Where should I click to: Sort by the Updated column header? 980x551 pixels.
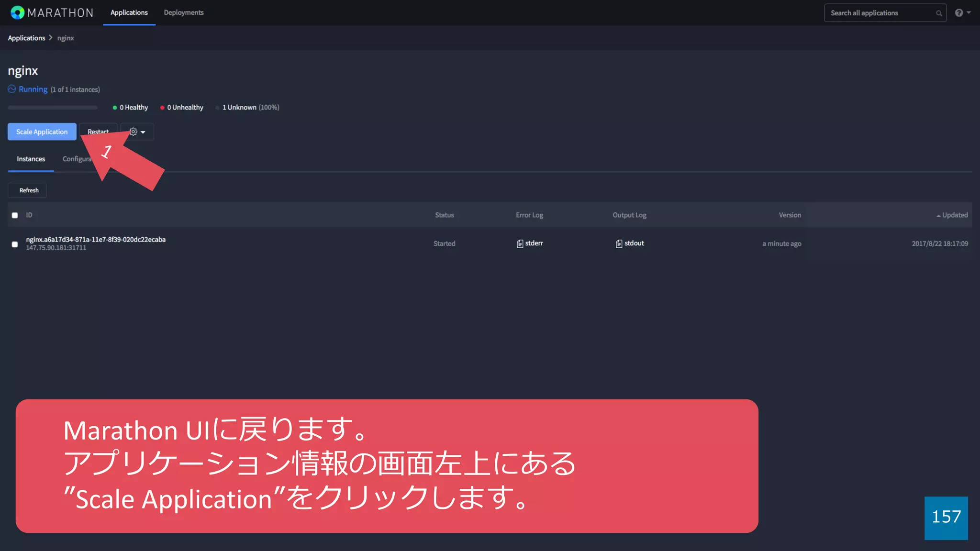point(952,215)
